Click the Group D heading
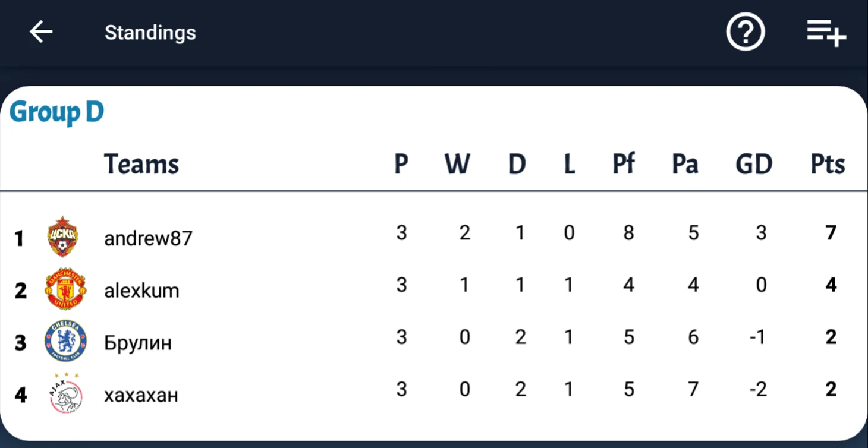The width and height of the screenshot is (868, 448). 56,112
